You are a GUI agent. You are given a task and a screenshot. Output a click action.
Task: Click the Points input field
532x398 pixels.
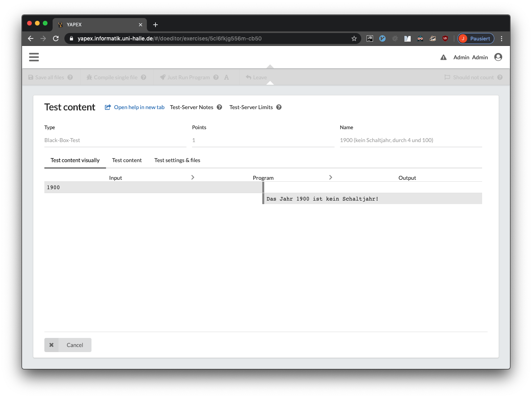[263, 140]
